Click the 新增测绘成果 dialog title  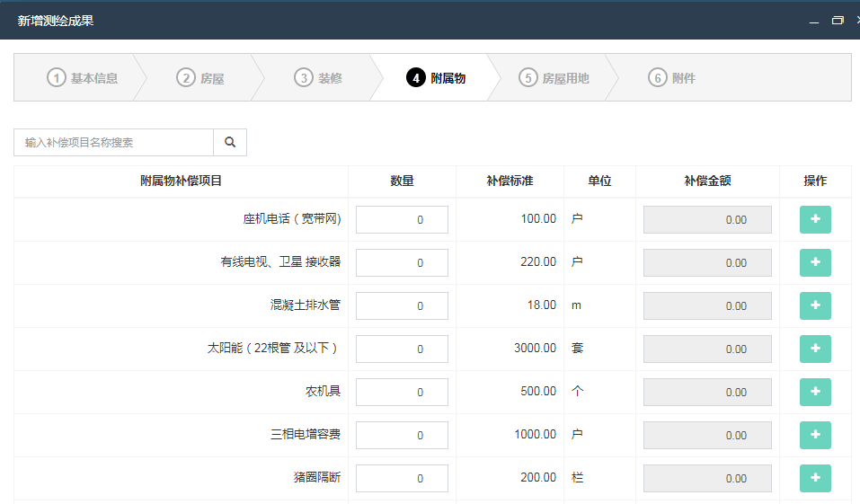[x=56, y=21]
